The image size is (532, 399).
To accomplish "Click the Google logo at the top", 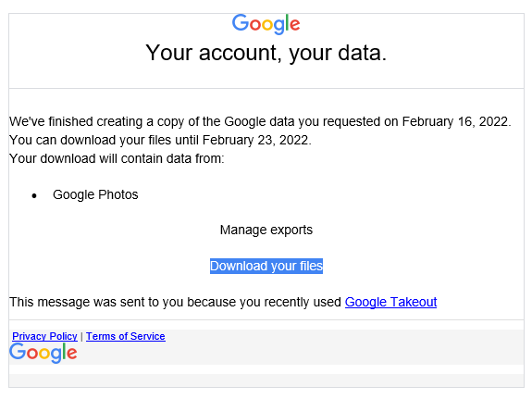I will [x=266, y=24].
